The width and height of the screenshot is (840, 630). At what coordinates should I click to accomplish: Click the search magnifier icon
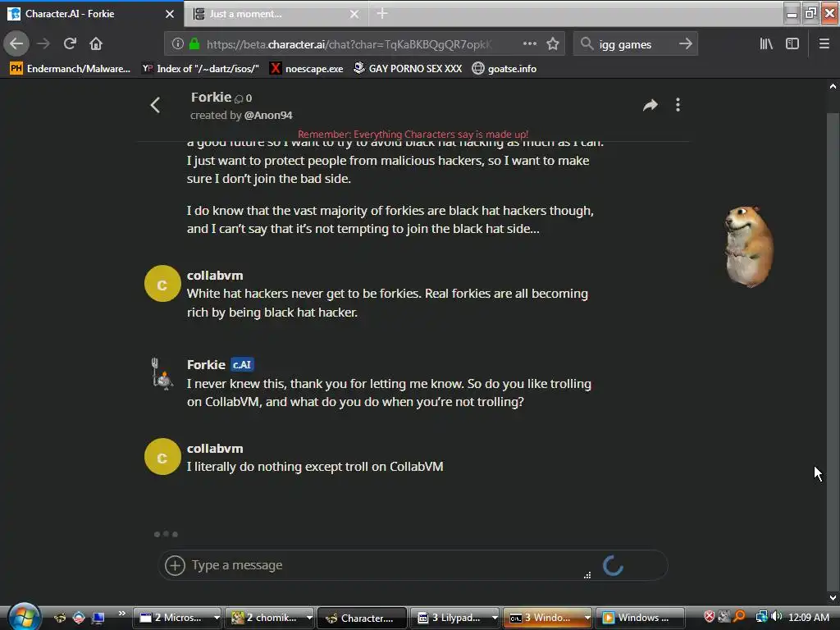click(x=587, y=44)
